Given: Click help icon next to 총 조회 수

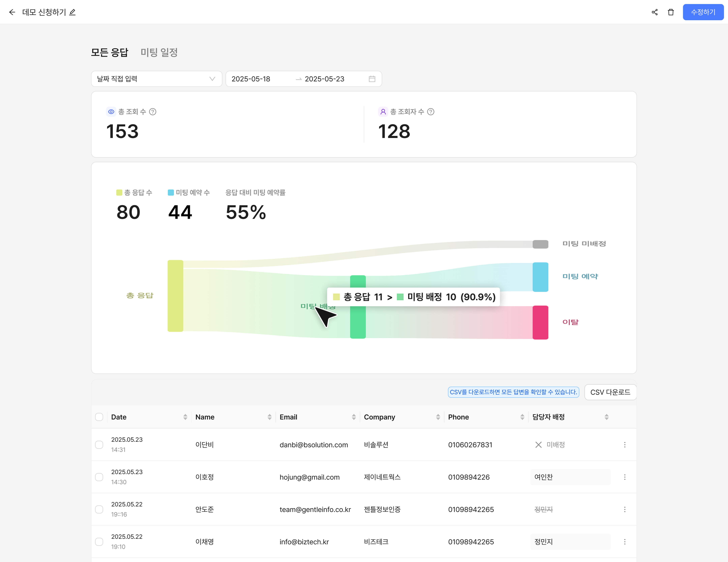Looking at the screenshot, I should (153, 112).
